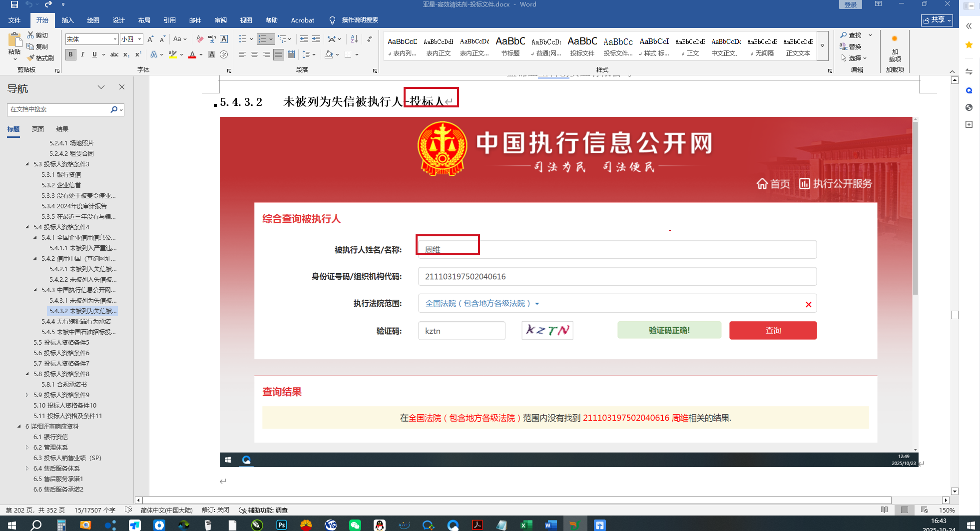Screen dimensions: 980x531
Task: Open Find (查找) in the editing group
Action: pos(851,35)
